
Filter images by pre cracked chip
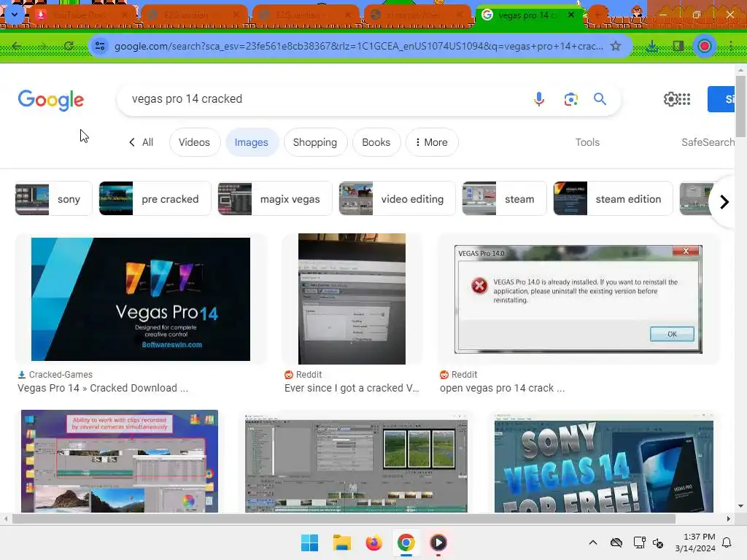pos(155,198)
